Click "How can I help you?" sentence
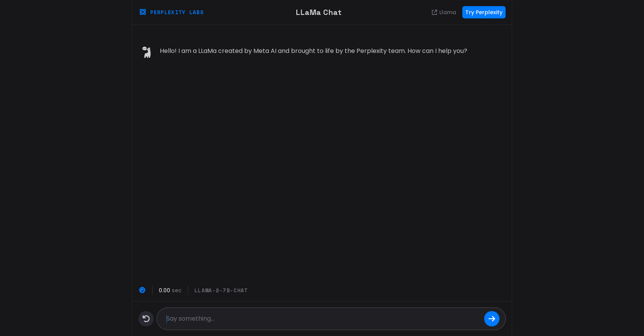Viewport: 644px width, 336px height. coord(438,51)
